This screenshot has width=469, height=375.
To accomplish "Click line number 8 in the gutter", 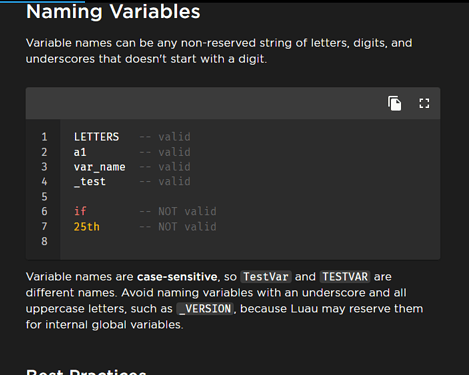I will pyautogui.click(x=44, y=241).
